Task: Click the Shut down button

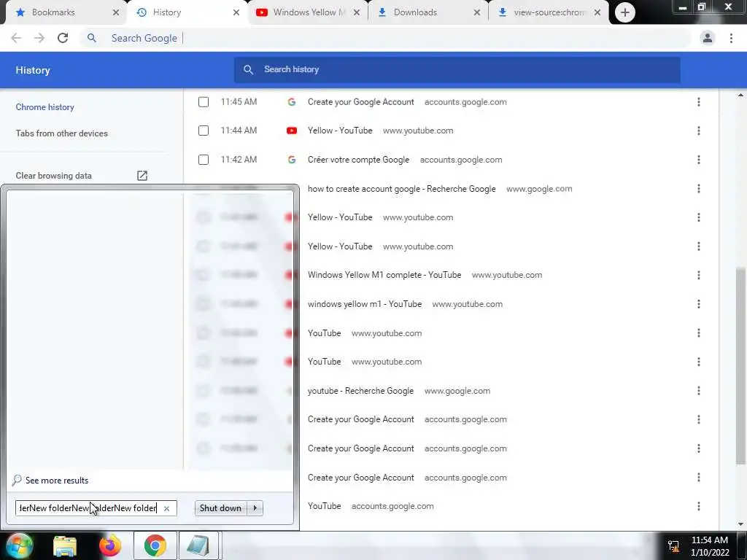Action: coord(220,508)
